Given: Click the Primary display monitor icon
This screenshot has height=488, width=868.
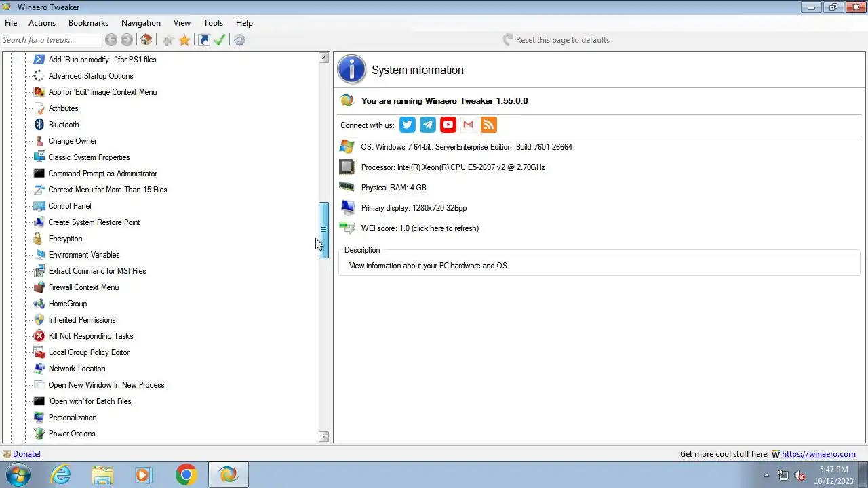Looking at the screenshot, I should (x=347, y=208).
